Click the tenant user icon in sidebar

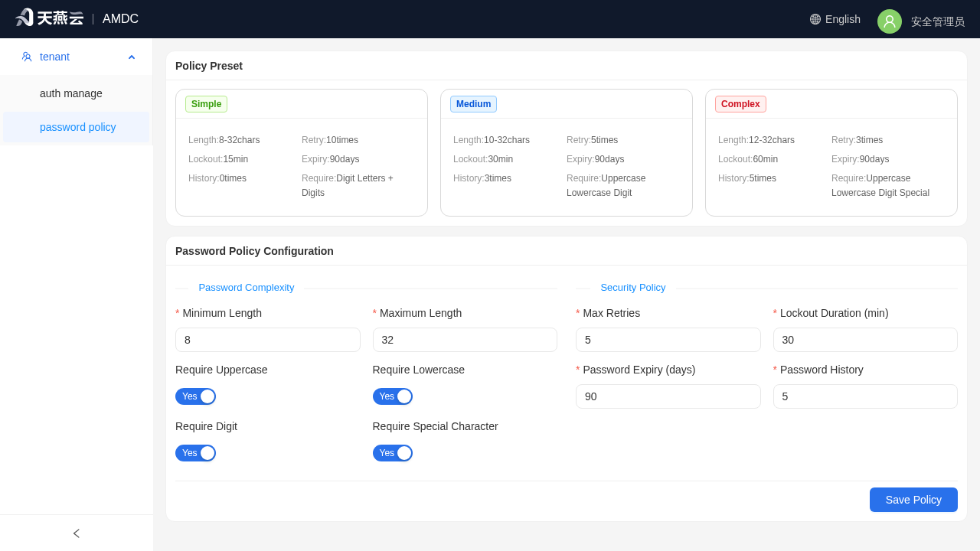pyautogui.click(x=27, y=57)
